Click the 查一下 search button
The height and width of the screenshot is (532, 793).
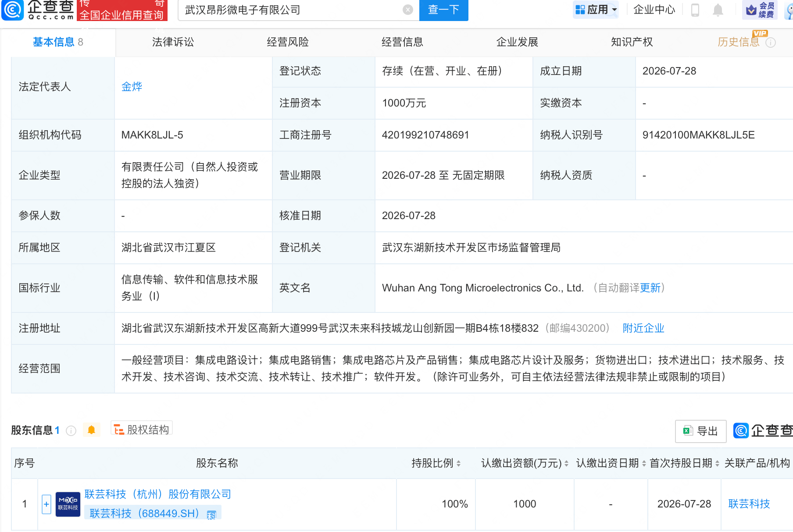click(x=444, y=10)
